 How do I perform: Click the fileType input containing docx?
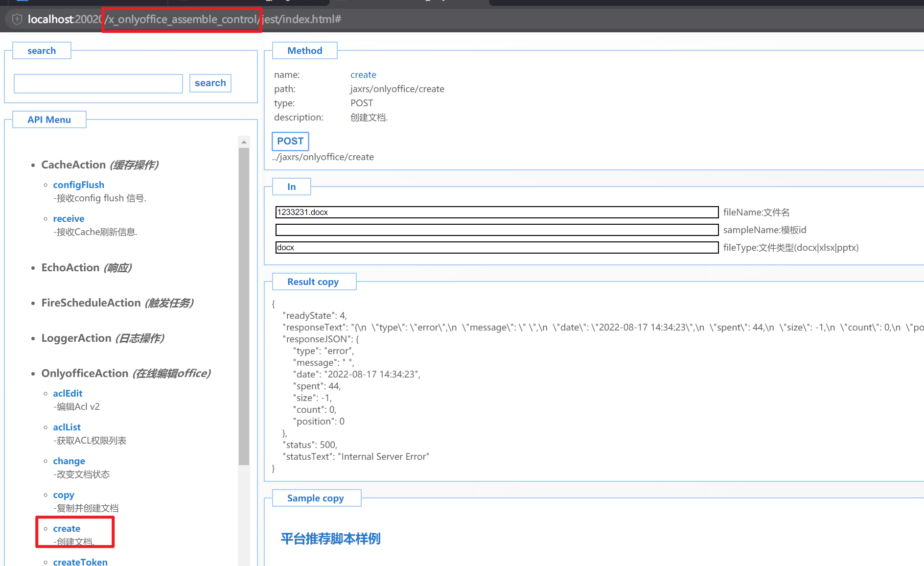point(496,247)
